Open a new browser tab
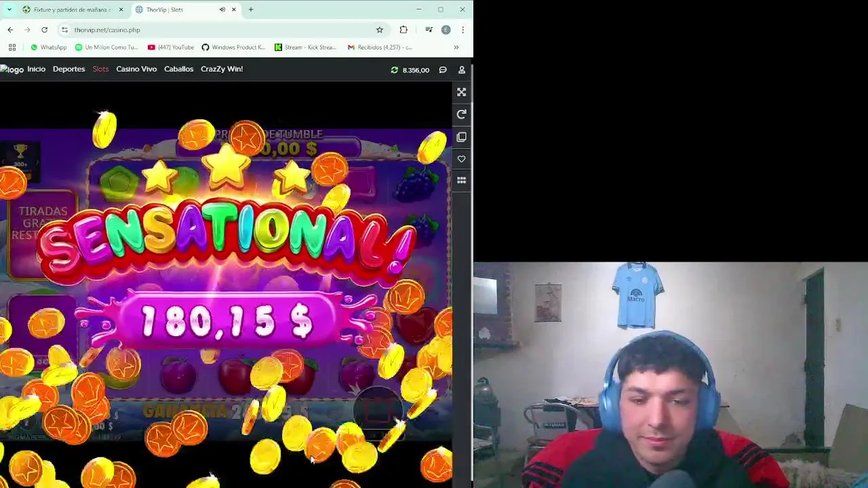Screen dimensions: 868x488 click(251, 9)
